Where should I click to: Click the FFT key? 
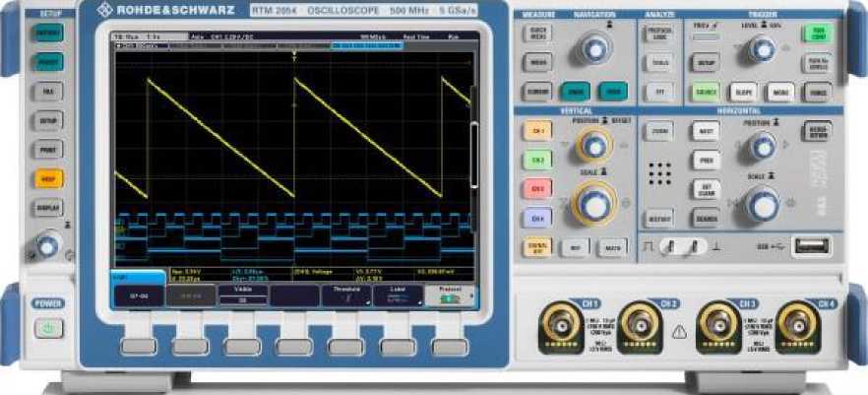click(658, 91)
